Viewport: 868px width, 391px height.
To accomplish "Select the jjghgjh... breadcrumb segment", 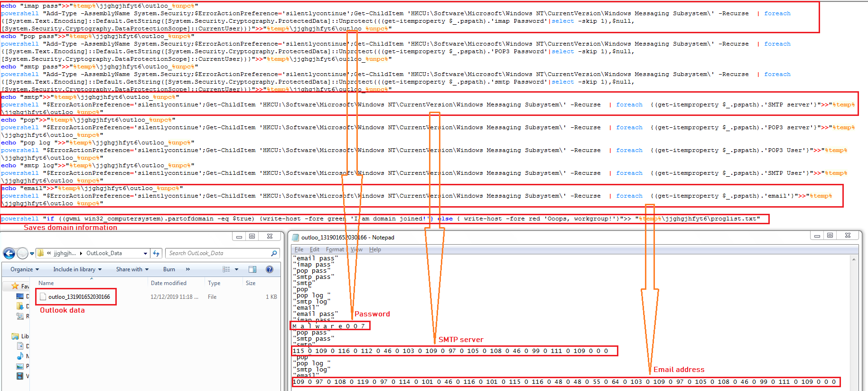I will point(65,253).
